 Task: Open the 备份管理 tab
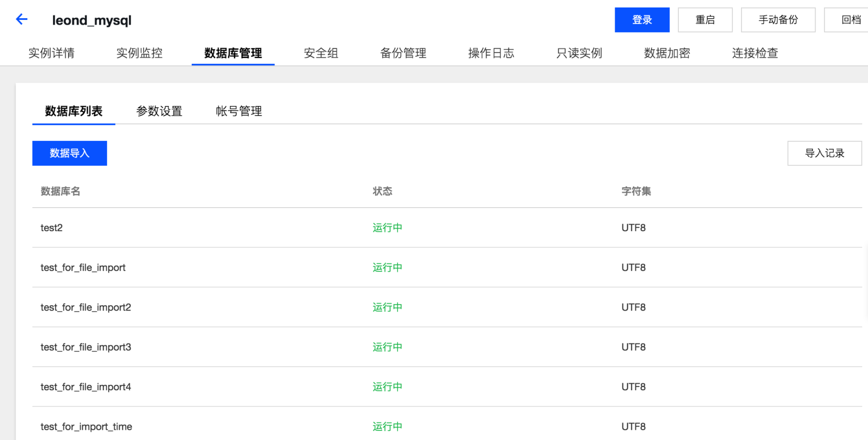click(403, 53)
